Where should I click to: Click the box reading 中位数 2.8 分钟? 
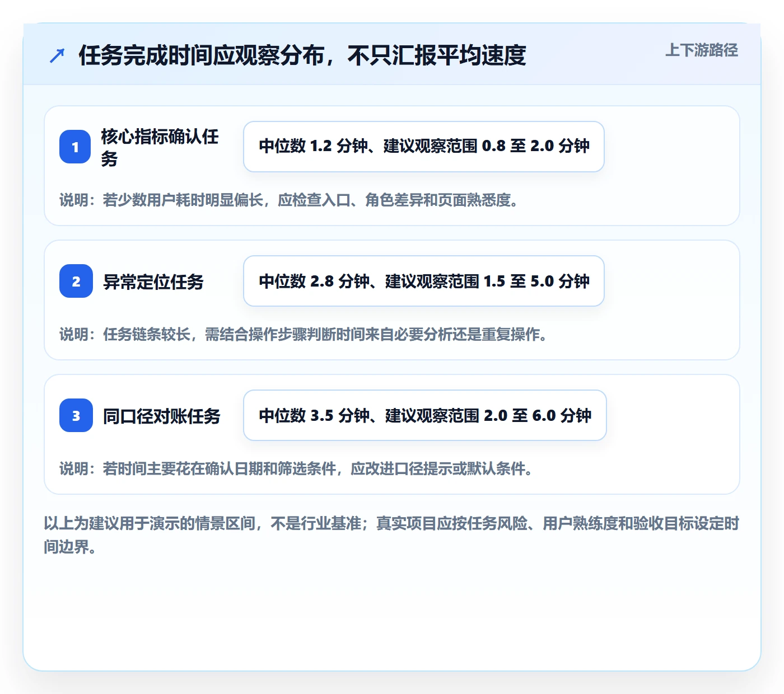pyautogui.click(x=424, y=281)
